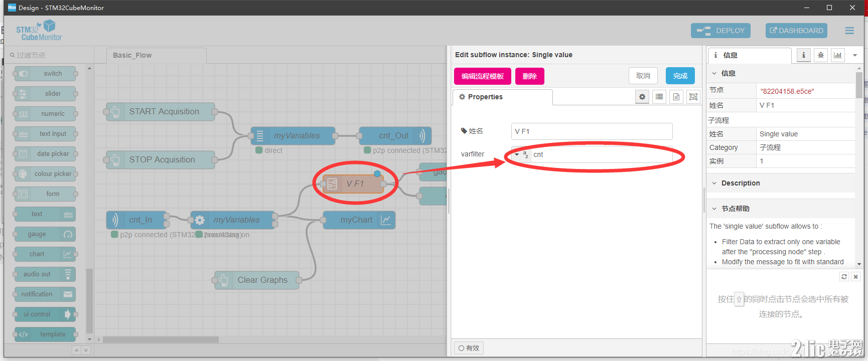Open the chart icon sidebar tab
868x361 pixels.
[x=838, y=55]
